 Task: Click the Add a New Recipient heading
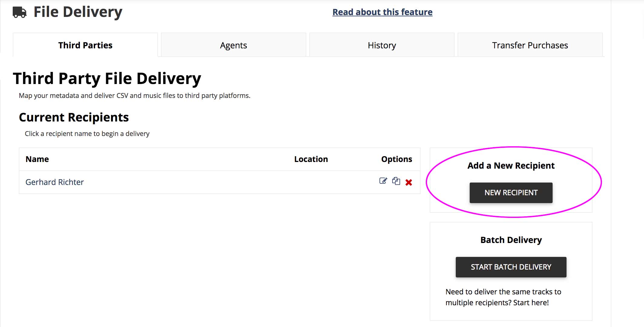(511, 166)
